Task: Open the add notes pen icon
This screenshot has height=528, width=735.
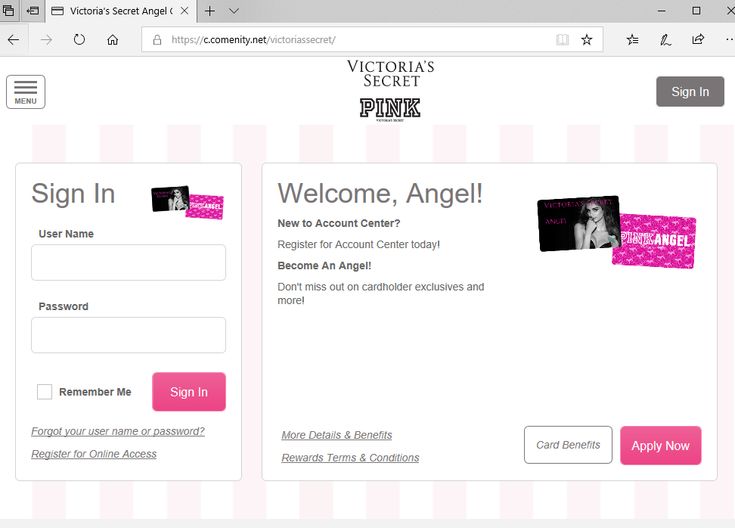Action: pyautogui.click(x=665, y=40)
